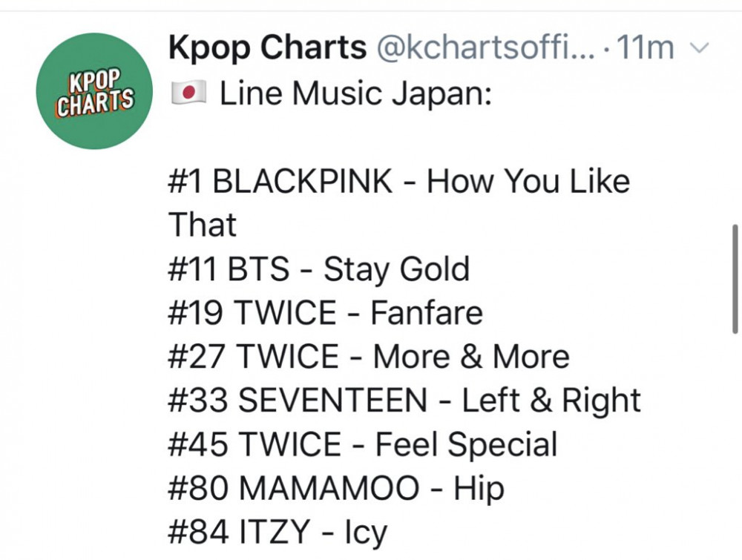This screenshot has width=742, height=560.
Task: Click the #1 hashtag rank number
Action: tap(185, 181)
